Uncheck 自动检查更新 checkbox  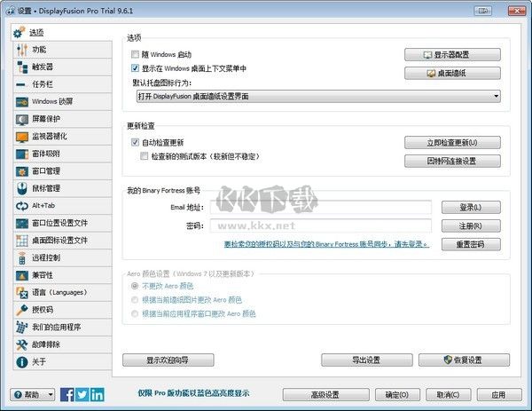[135, 142]
